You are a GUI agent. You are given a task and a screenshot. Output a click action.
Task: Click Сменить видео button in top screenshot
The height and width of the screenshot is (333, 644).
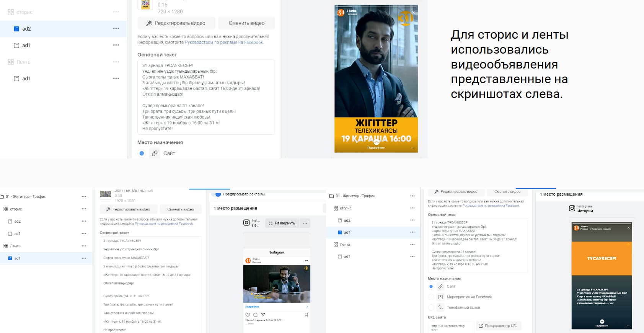tap(246, 23)
